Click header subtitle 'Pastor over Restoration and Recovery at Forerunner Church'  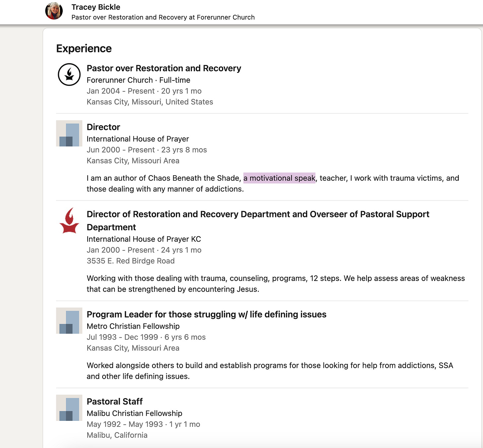[163, 17]
